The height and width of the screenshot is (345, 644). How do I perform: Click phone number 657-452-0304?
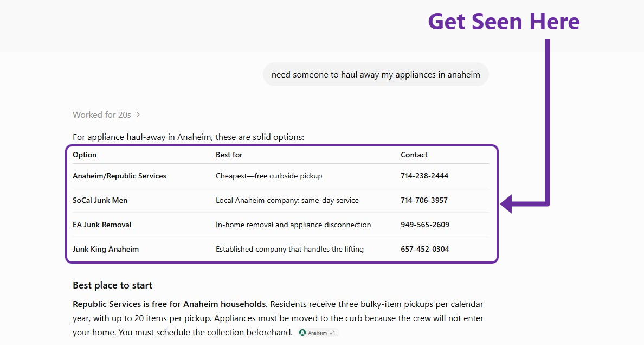[x=424, y=249]
